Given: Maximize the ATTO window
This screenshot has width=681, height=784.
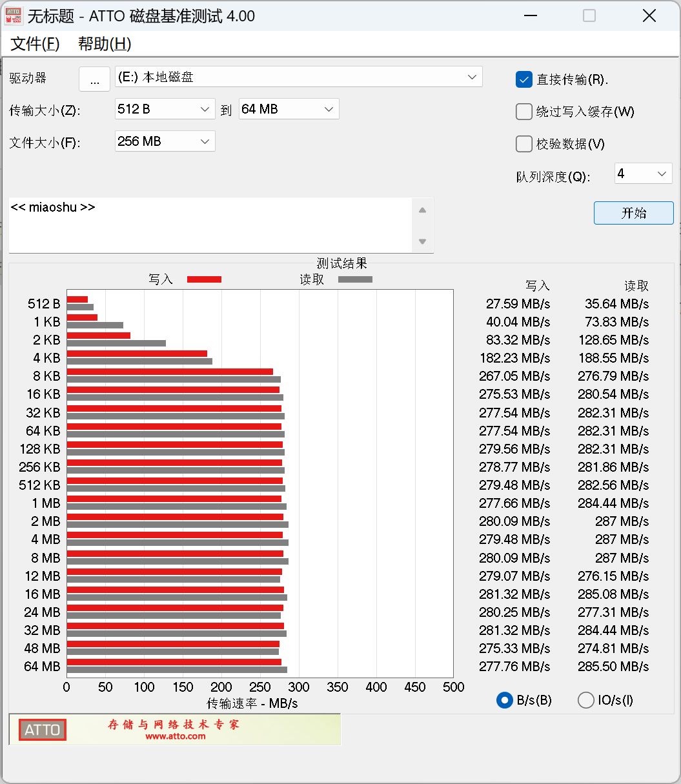Looking at the screenshot, I should (x=589, y=16).
